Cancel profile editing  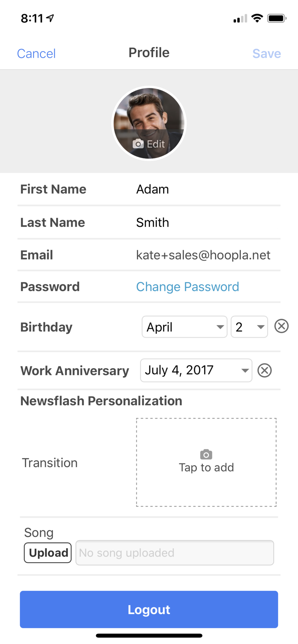36,53
